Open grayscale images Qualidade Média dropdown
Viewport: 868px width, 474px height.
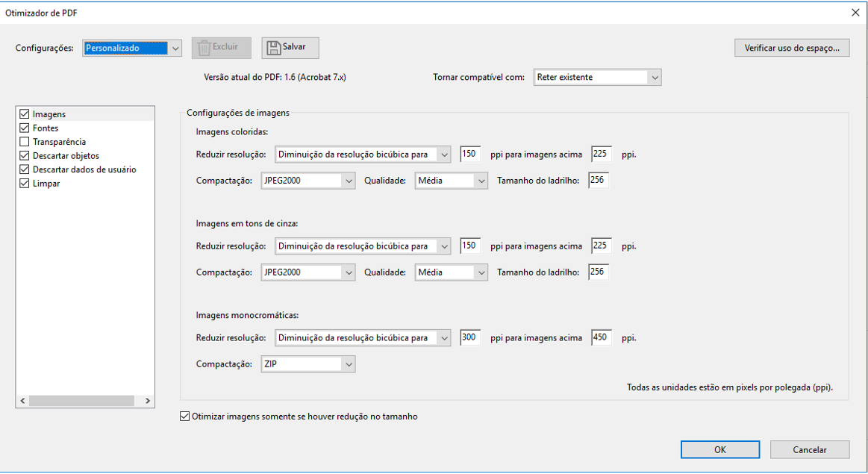451,272
